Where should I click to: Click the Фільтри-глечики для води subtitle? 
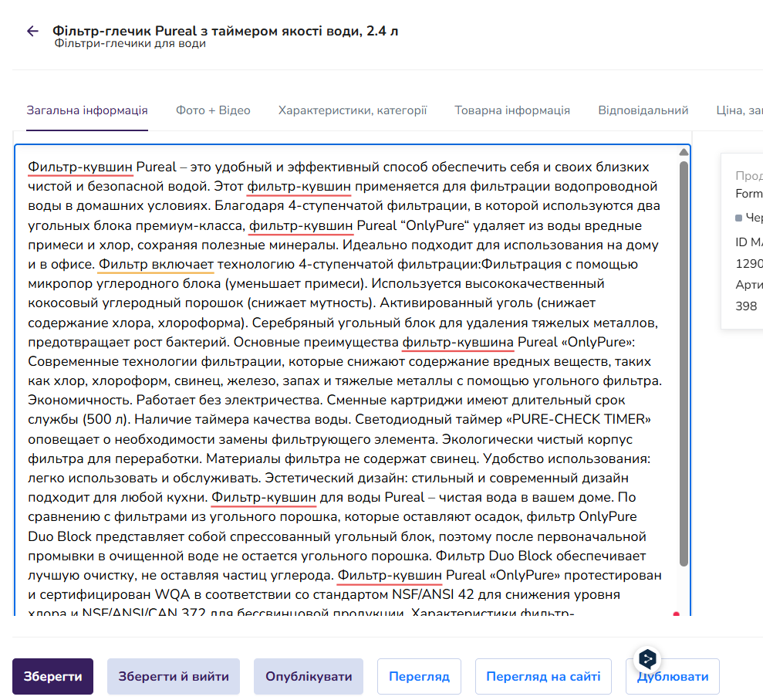[130, 43]
